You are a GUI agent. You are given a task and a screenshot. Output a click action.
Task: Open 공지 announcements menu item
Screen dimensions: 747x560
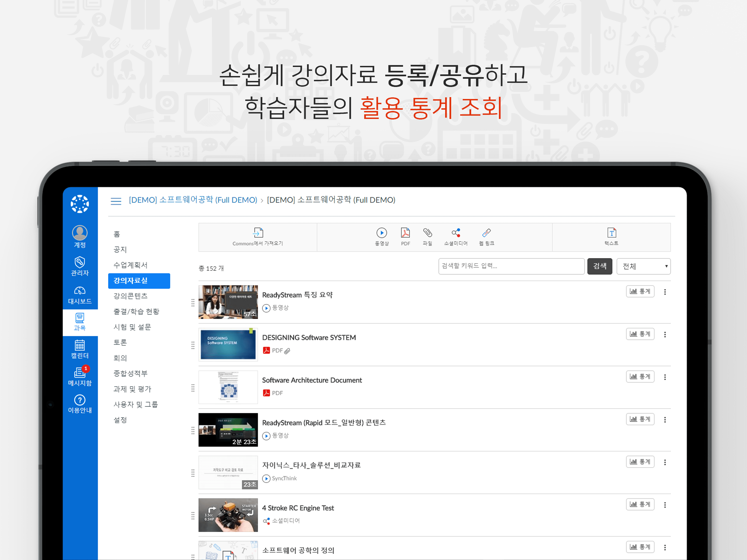coord(120,250)
